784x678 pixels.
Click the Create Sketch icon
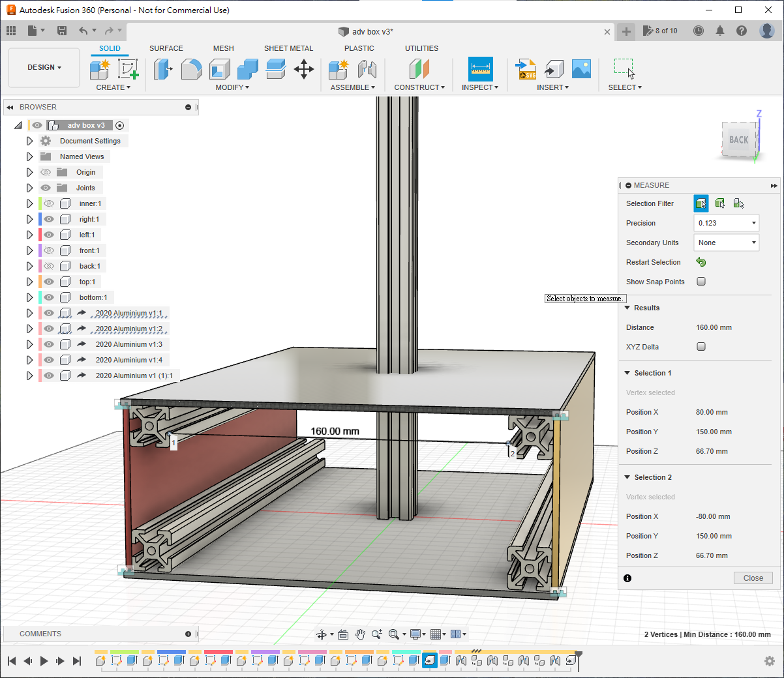(x=128, y=68)
